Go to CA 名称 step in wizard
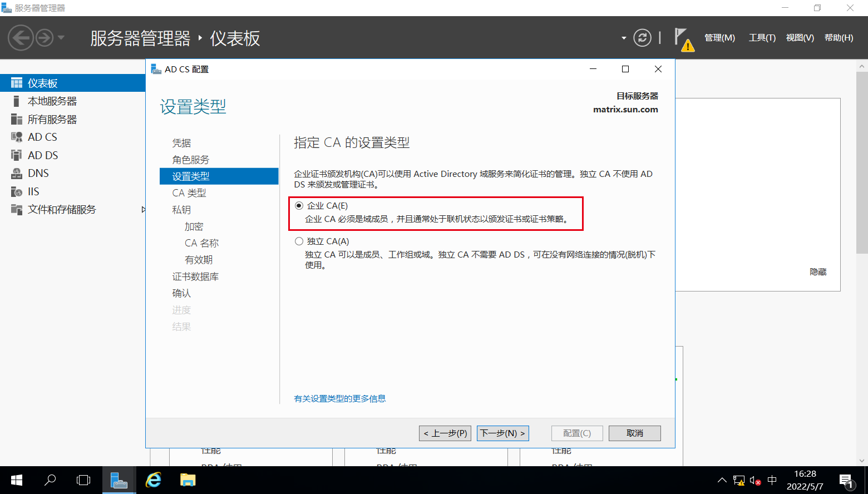This screenshot has height=494, width=868. point(201,243)
